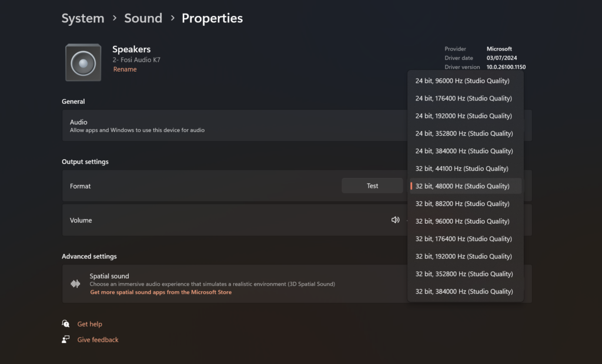Open Get more spatial sound apps link
The height and width of the screenshot is (364, 602).
click(x=160, y=292)
